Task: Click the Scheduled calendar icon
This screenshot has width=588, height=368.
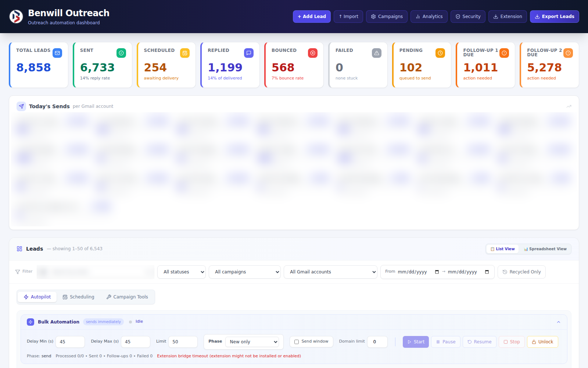Action: (185, 53)
